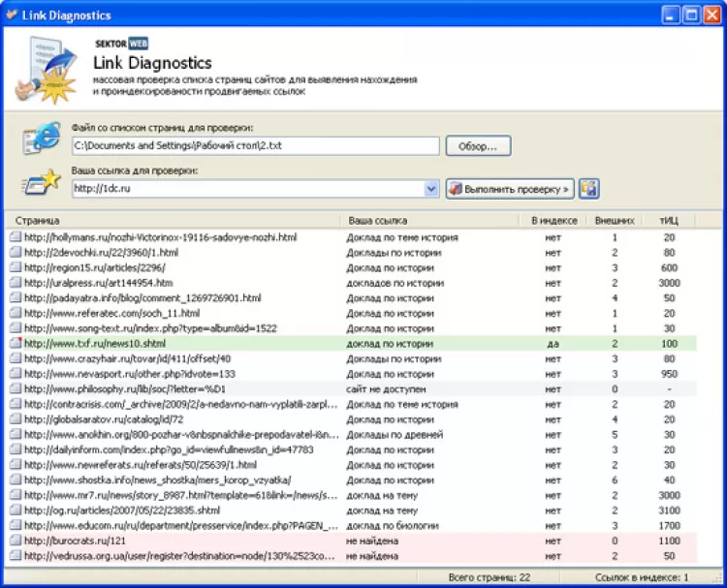Screen dimensions: 727x588
Task: Click 'Доклады по древней' cell
Action: coord(395,435)
